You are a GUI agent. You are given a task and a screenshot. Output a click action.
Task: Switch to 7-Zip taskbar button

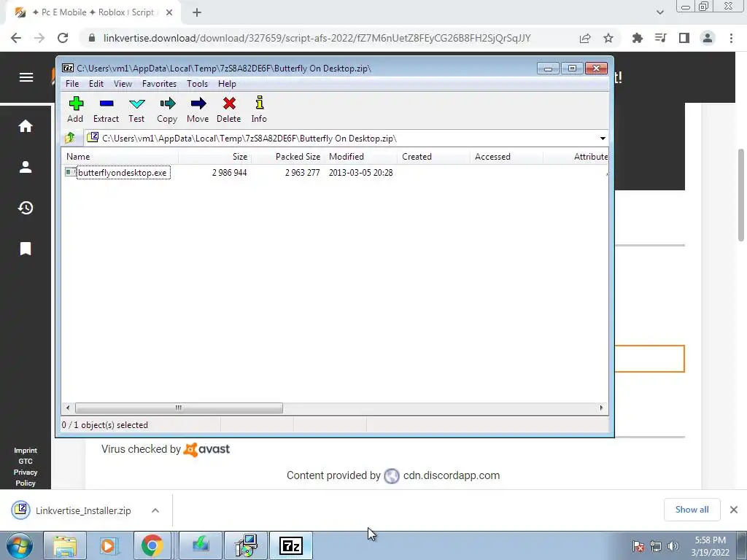pos(291,545)
